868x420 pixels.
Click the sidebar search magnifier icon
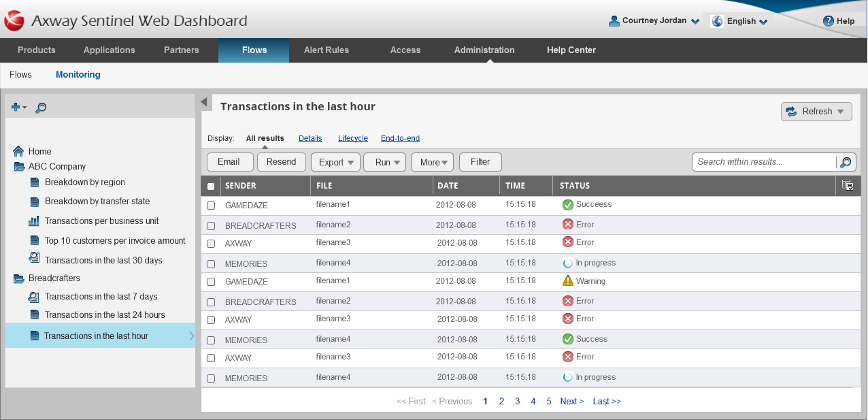tap(41, 108)
